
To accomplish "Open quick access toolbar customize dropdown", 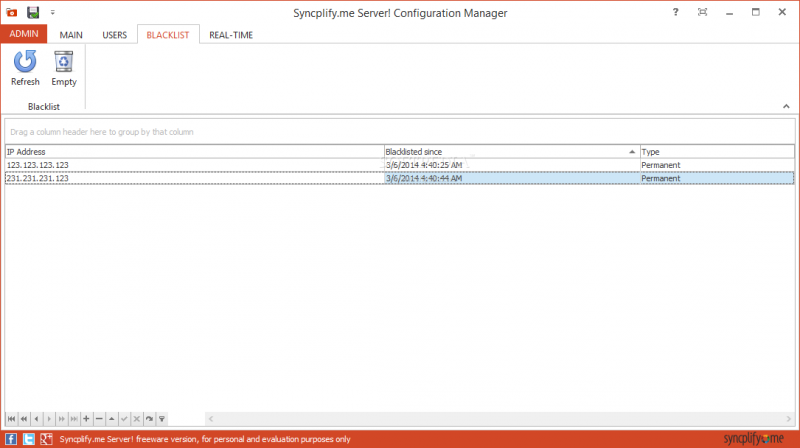I will click(x=53, y=12).
